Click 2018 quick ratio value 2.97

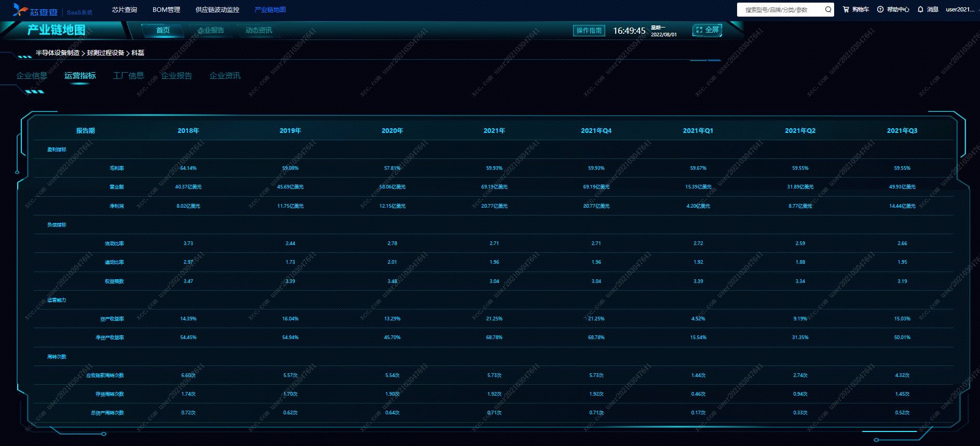[188, 262]
